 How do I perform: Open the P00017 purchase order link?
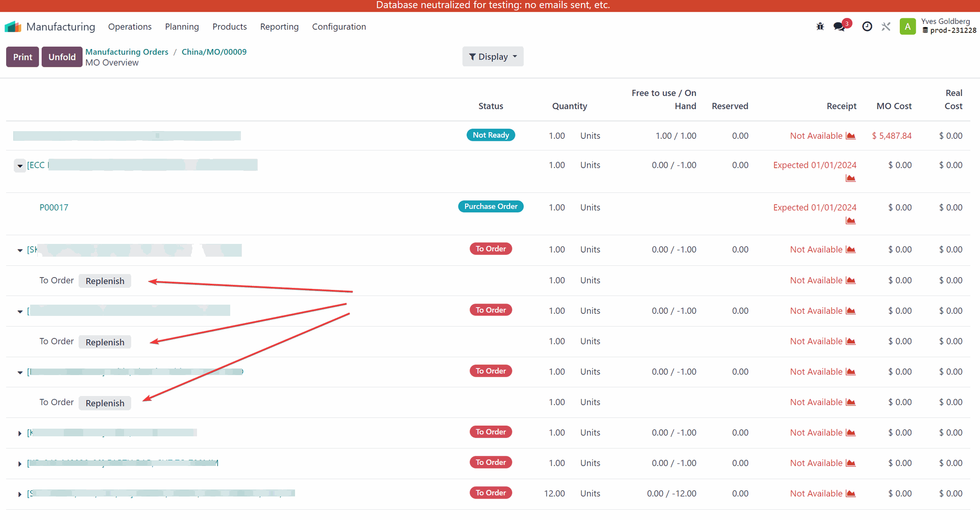click(54, 207)
